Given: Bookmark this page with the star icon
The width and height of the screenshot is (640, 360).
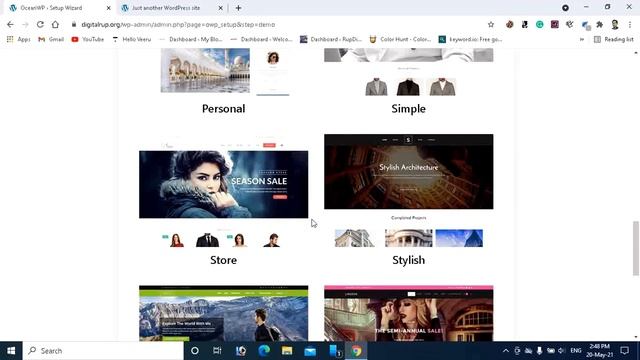Looking at the screenshot, I should coord(491,24).
